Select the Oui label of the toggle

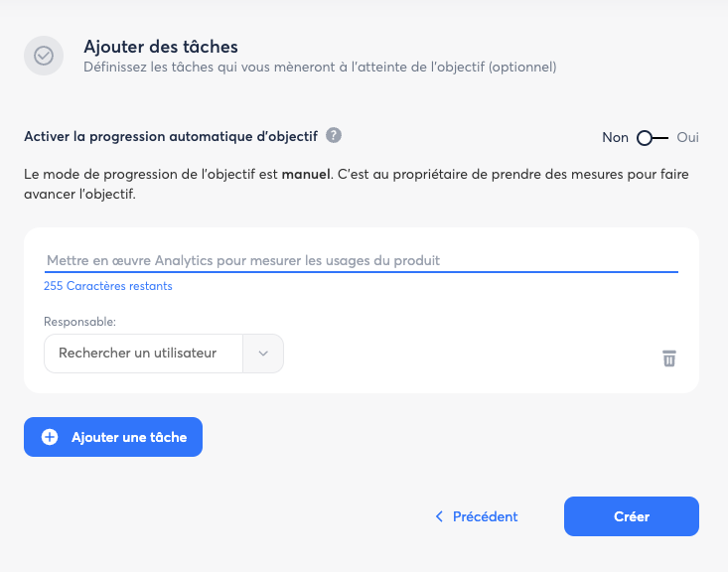click(x=688, y=138)
